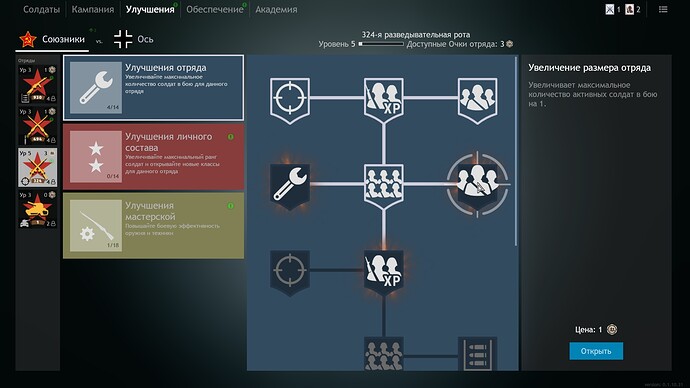Click the squad points gear icon
This screenshot has width=690, height=388.
[510, 44]
